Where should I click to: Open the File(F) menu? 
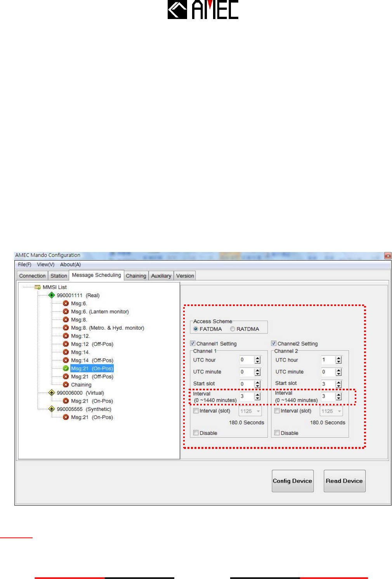[x=24, y=264]
